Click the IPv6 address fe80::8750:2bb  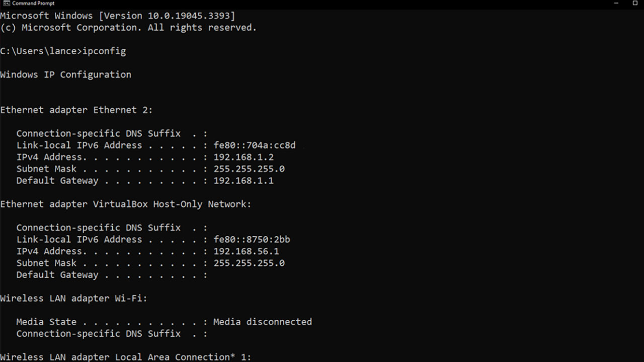coord(252,239)
